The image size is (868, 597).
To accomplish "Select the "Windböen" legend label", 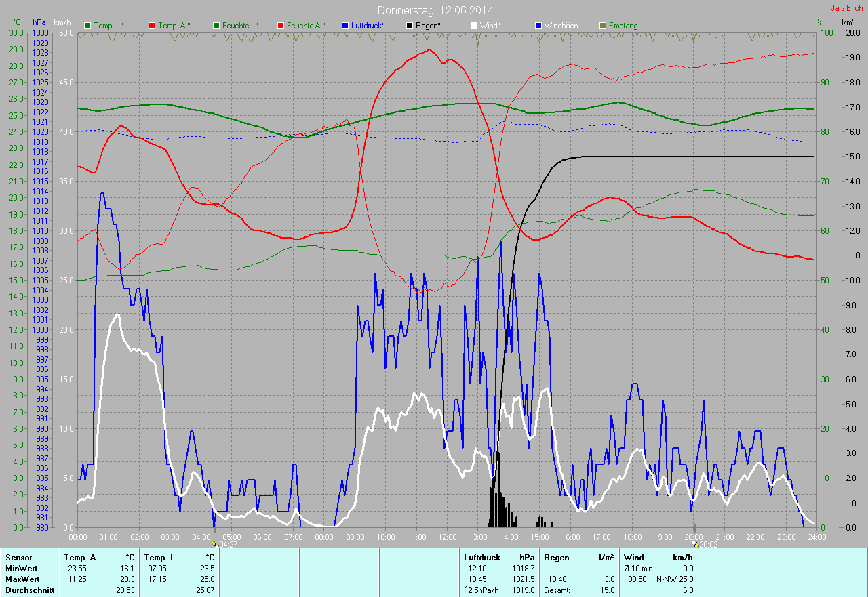I will (x=561, y=26).
